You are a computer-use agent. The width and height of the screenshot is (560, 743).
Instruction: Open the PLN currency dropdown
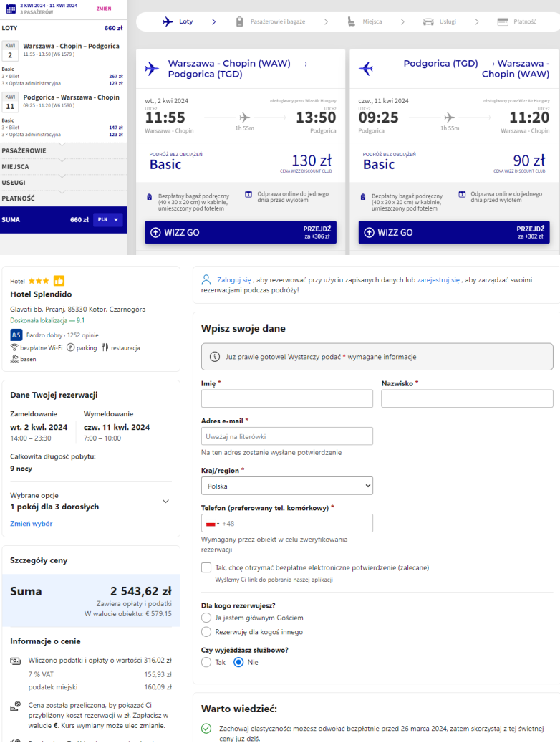coord(108,220)
